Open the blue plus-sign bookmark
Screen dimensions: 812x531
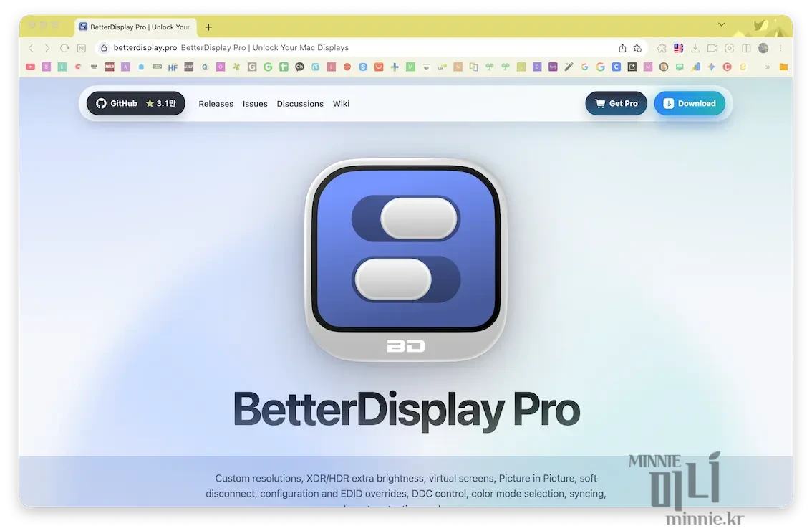pyautogui.click(x=395, y=67)
